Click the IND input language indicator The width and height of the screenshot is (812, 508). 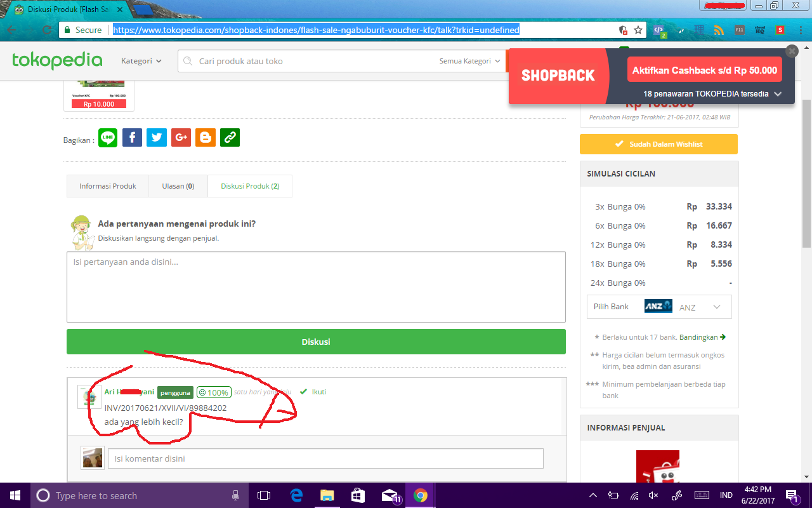tap(726, 495)
